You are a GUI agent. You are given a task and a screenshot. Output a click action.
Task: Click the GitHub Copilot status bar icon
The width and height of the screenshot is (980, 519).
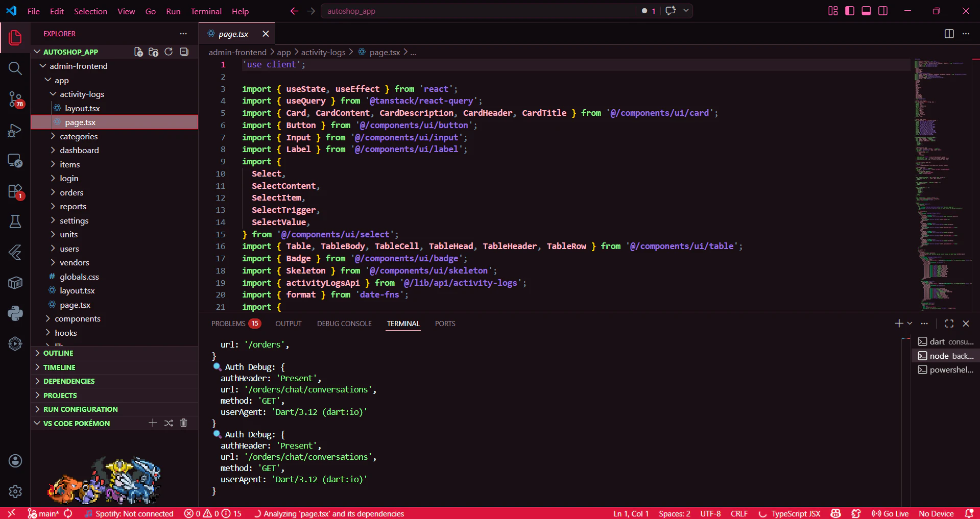tap(835, 513)
